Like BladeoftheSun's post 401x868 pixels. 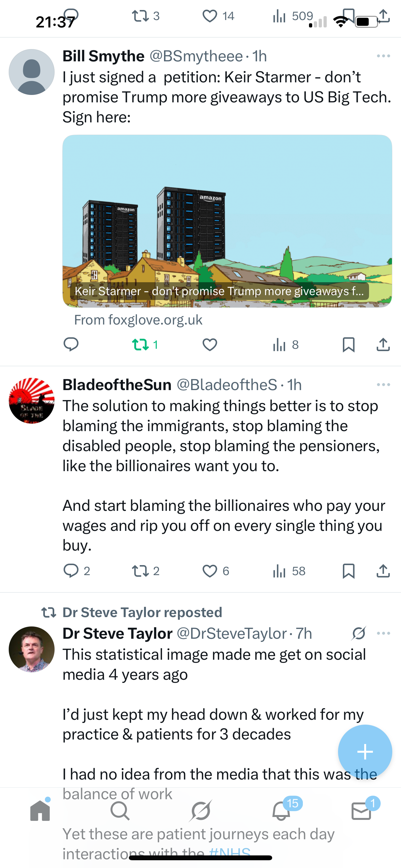click(x=210, y=571)
